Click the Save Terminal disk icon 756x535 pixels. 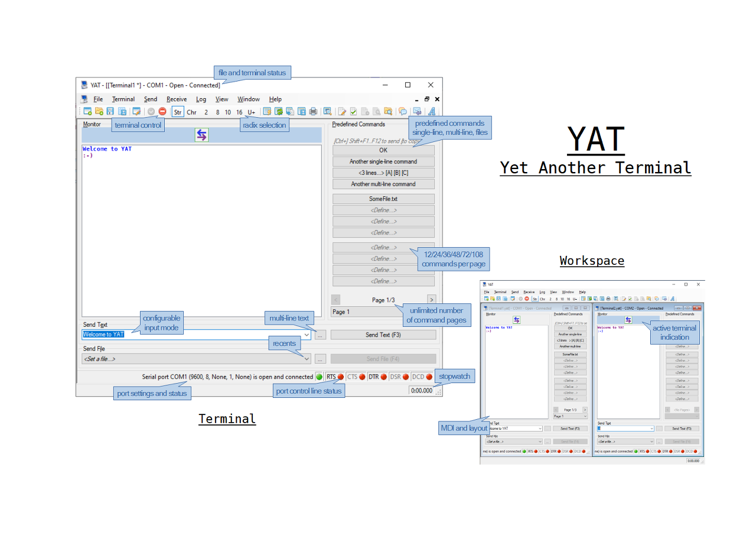click(110, 111)
